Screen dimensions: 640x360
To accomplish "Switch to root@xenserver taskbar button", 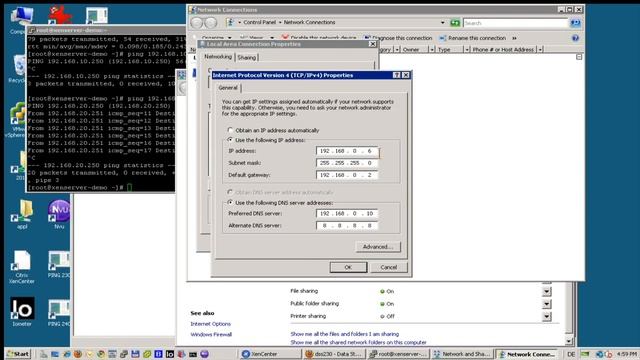I will (398, 354).
